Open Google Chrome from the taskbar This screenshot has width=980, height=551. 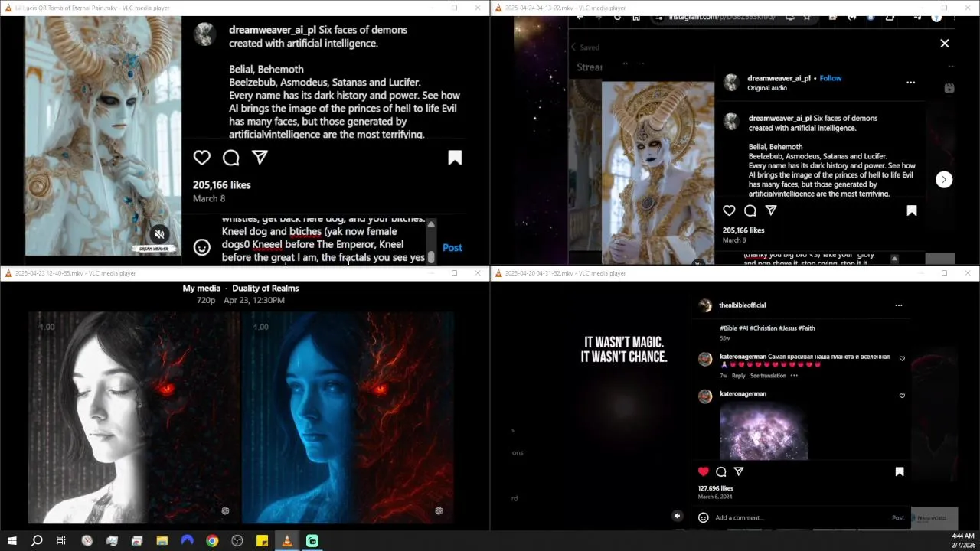click(x=212, y=541)
